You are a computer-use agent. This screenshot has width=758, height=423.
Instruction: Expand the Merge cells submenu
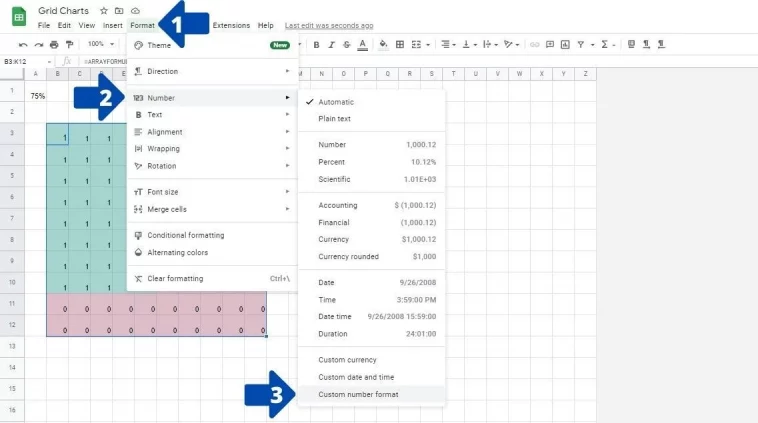point(212,209)
